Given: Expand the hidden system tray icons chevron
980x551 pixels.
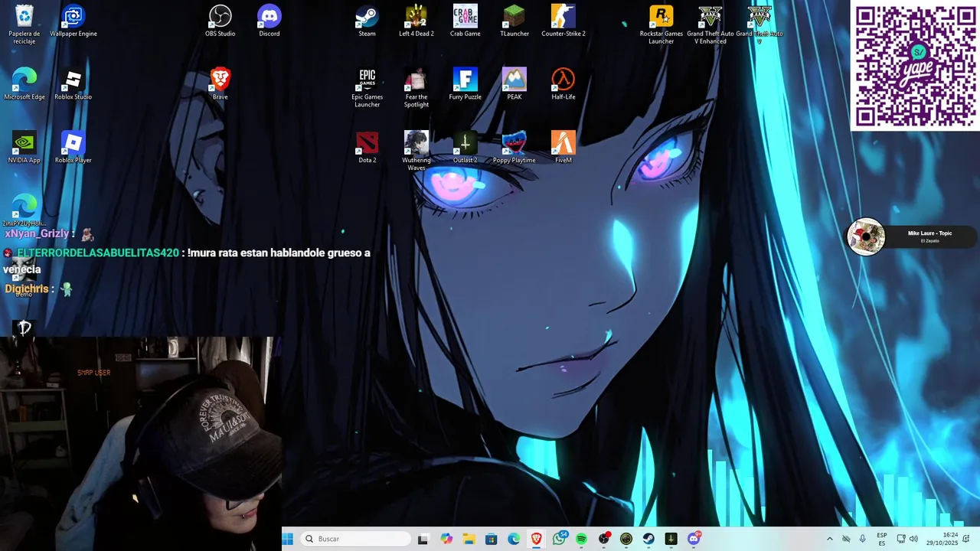Looking at the screenshot, I should [829, 539].
